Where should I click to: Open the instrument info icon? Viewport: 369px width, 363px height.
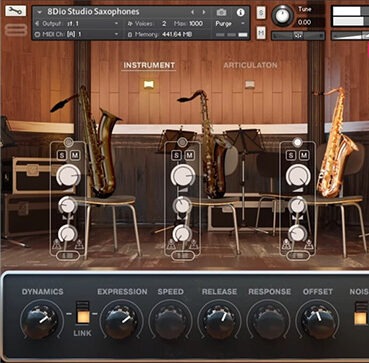[240, 13]
